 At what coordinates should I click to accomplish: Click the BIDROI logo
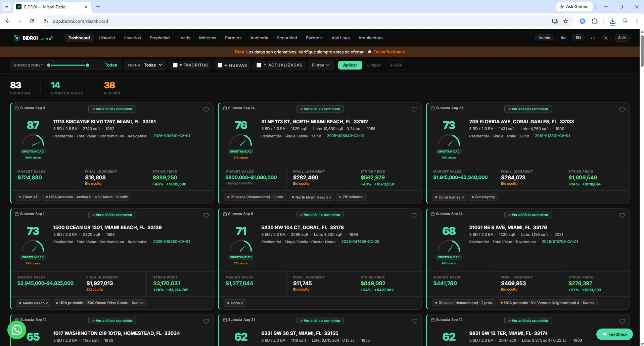(26, 38)
